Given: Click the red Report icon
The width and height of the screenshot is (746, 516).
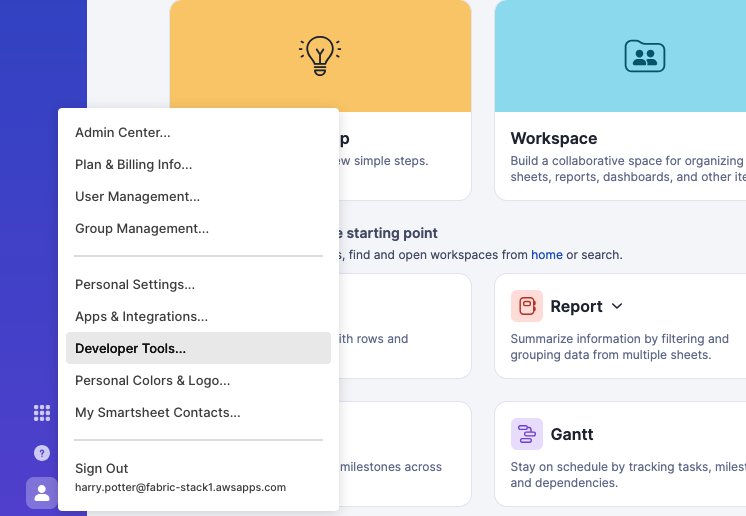Looking at the screenshot, I should [527, 306].
